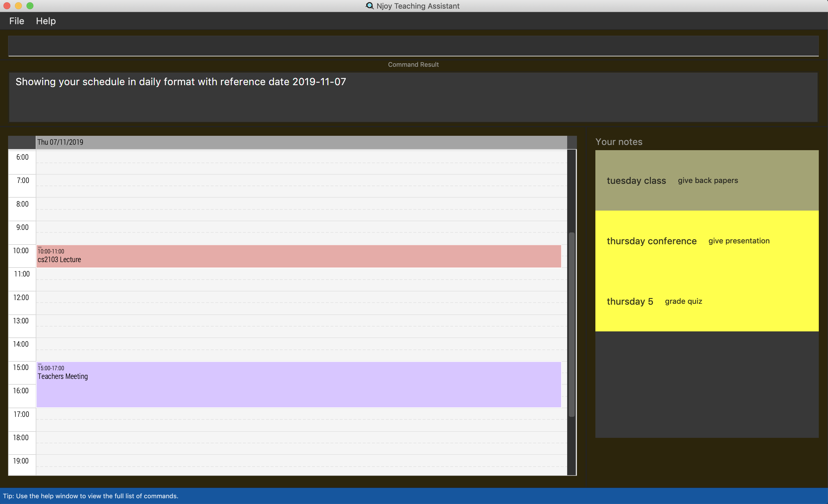
Task: Select the thursday 5 note
Action: click(707, 301)
